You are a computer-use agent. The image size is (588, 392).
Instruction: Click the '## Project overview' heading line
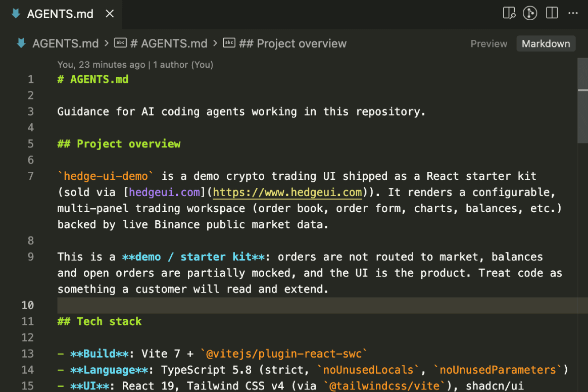[x=119, y=143]
